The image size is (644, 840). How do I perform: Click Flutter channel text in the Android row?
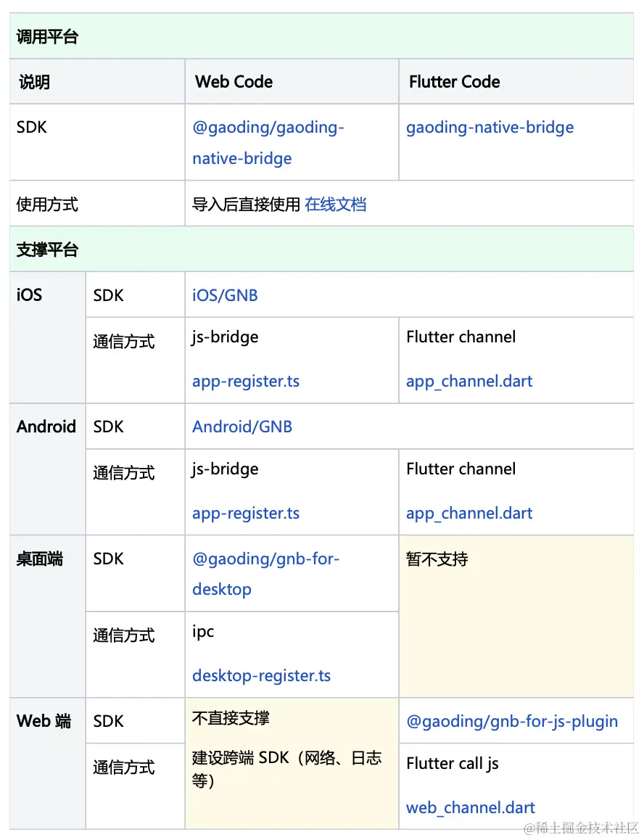[461, 469]
